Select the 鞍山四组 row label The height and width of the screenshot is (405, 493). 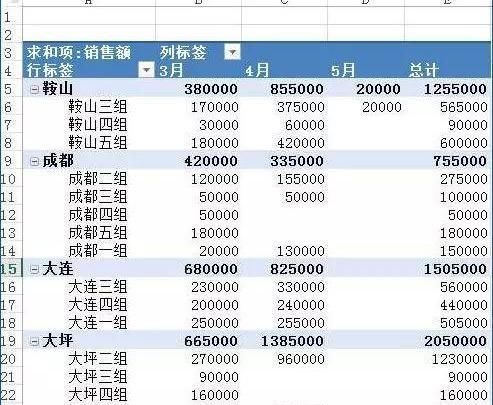pyautogui.click(x=98, y=125)
